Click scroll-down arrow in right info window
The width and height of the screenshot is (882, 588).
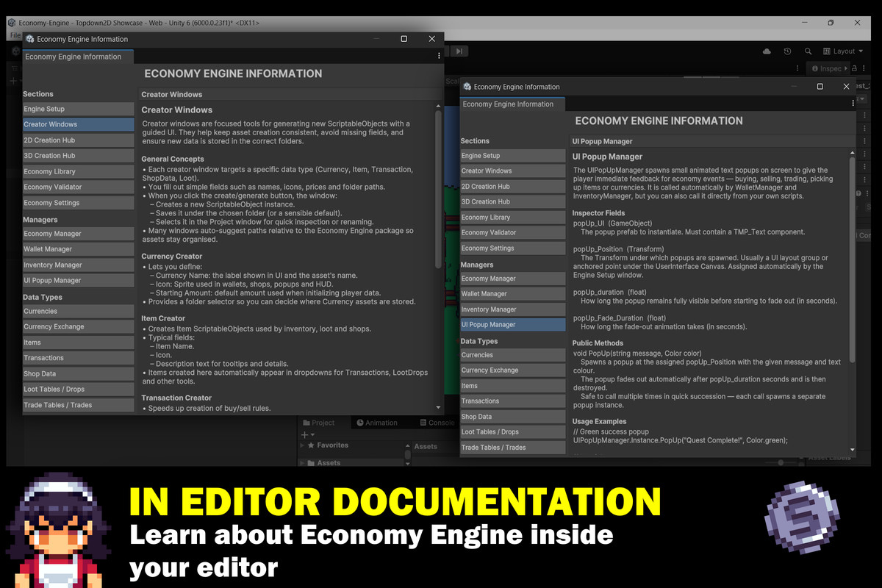point(853,449)
